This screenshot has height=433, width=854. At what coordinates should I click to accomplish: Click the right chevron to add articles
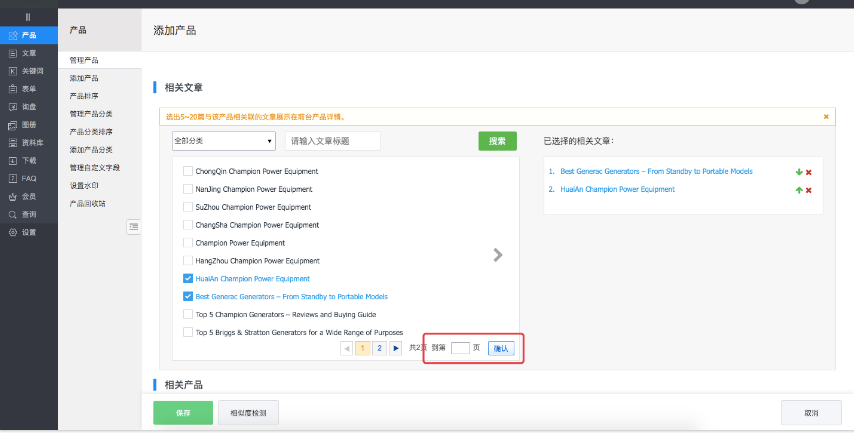[x=498, y=255]
